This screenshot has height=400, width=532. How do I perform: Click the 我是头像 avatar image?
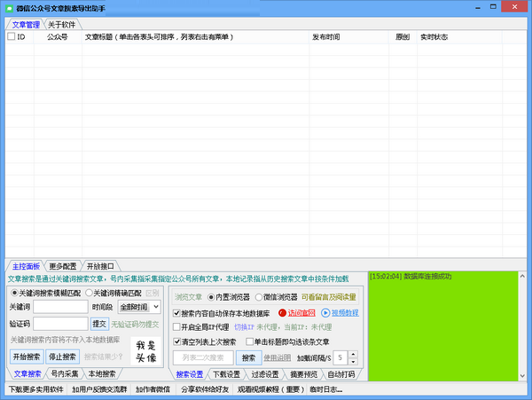tap(145, 350)
